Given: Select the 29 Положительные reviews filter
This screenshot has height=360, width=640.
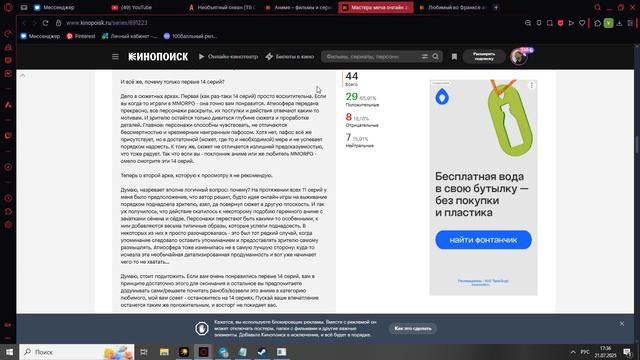Looking at the screenshot, I should pos(362,99).
